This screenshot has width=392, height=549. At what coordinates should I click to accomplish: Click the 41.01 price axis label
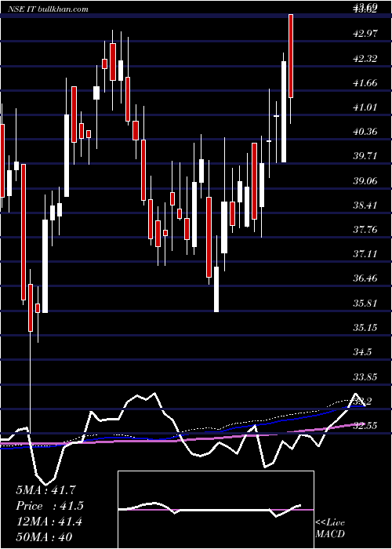pyautogui.click(x=366, y=107)
